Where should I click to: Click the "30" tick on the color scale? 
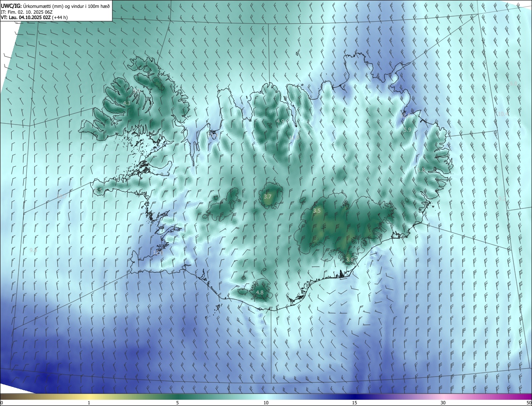[443, 403]
